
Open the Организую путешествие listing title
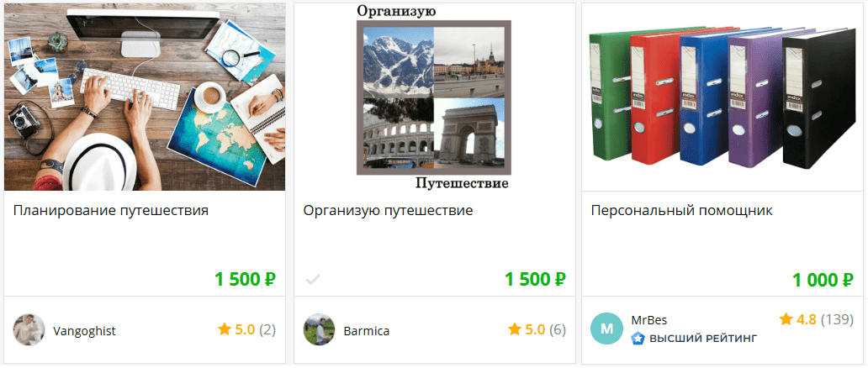[x=388, y=211]
